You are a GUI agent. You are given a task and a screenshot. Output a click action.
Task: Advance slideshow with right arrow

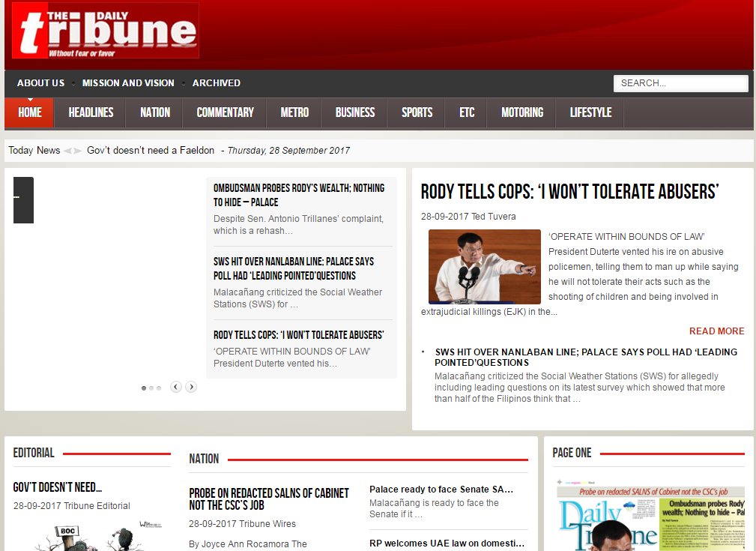point(191,387)
